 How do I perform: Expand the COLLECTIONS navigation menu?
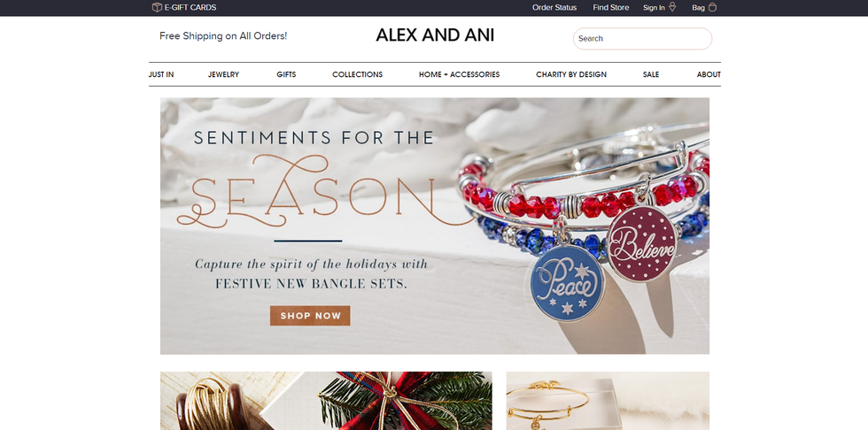pos(357,74)
